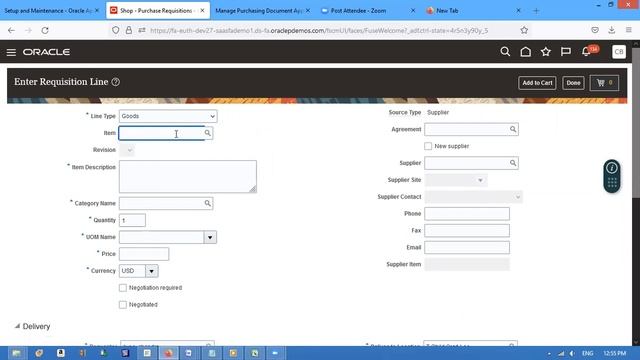Close the Shop - Purchase Requisitions tab
Image resolution: width=640 pixels, height=360 pixels.
coord(202,11)
